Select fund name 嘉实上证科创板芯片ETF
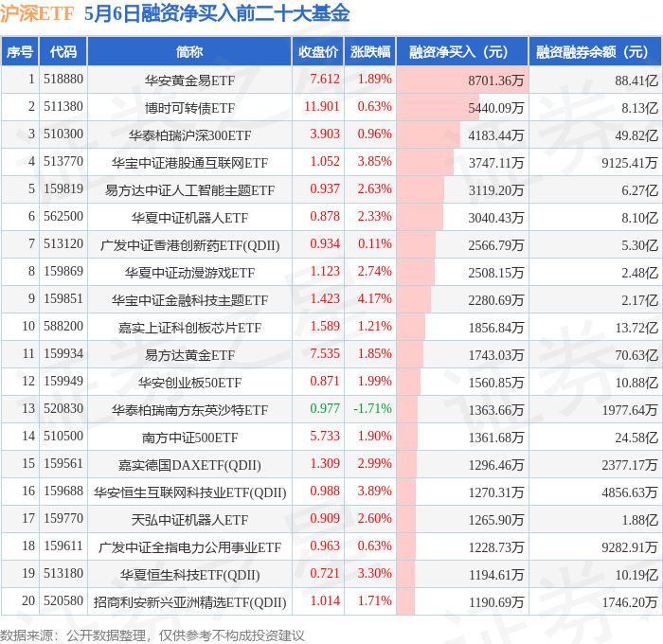 (x=189, y=328)
